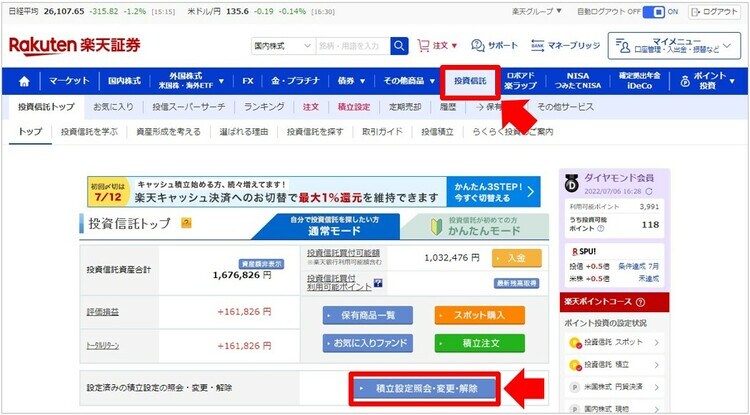
Task: Select the 投資信託 nav tab
Action: tap(470, 81)
